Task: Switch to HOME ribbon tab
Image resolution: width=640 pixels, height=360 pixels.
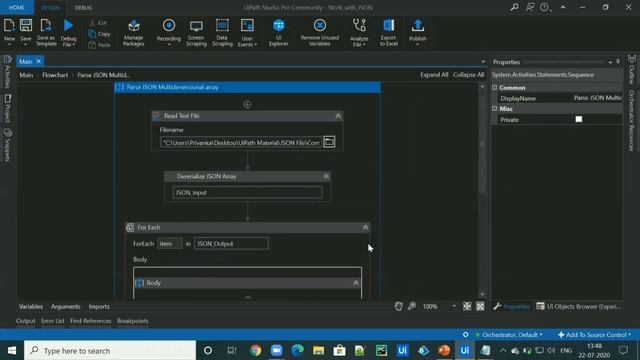Action: point(17,7)
